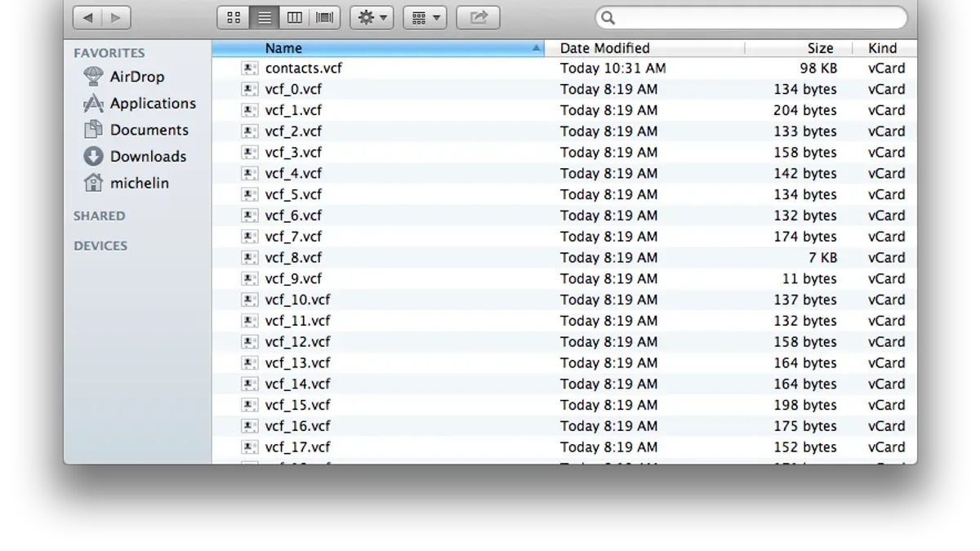This screenshot has height=551, width=980.
Task: Open the michelin home folder
Action: click(140, 183)
